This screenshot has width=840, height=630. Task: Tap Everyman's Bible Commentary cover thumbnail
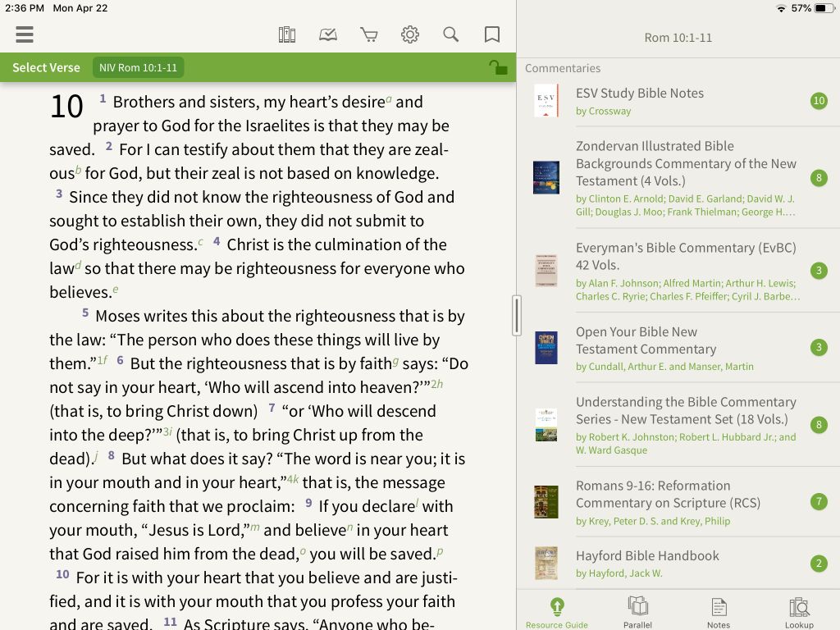pyautogui.click(x=546, y=271)
